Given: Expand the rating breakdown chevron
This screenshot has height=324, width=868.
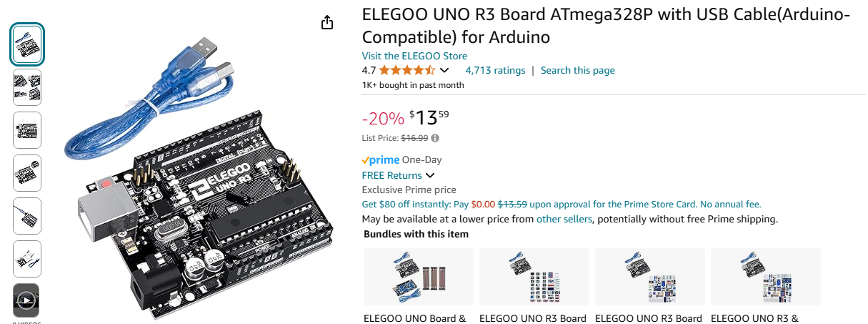Looking at the screenshot, I should point(444,70).
